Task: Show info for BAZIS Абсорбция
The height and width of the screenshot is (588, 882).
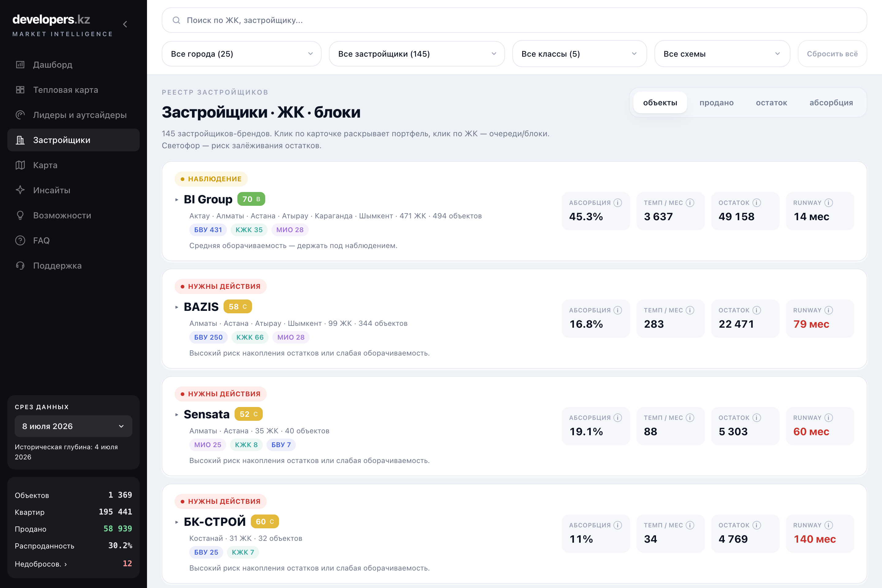Action: point(618,310)
